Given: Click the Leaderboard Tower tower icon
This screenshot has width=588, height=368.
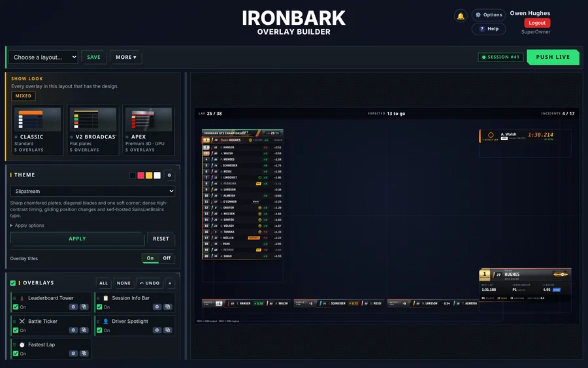Looking at the screenshot, I should click(22, 298).
